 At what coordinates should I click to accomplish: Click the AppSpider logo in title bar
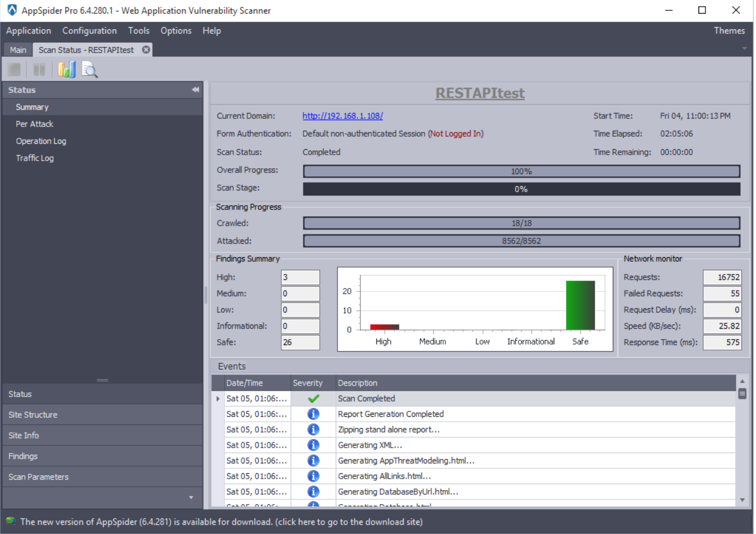click(11, 10)
